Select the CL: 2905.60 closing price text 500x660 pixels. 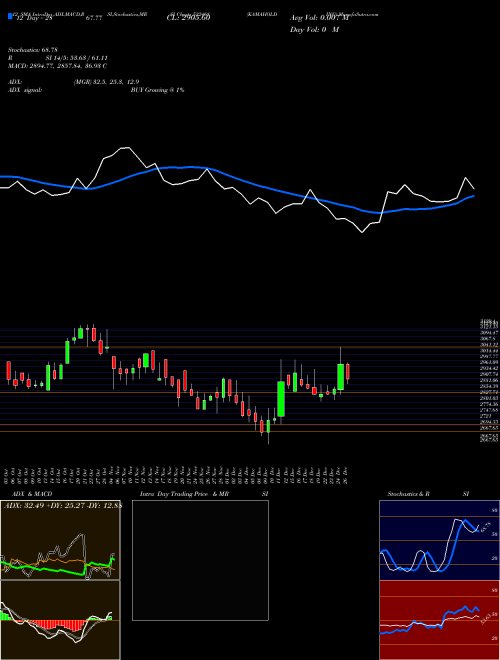coord(189,17)
